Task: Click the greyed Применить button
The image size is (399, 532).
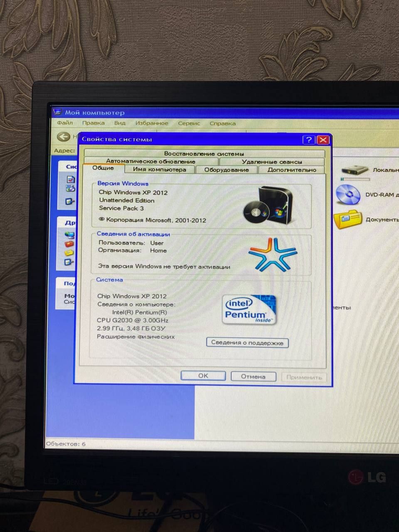Action: coord(304,377)
